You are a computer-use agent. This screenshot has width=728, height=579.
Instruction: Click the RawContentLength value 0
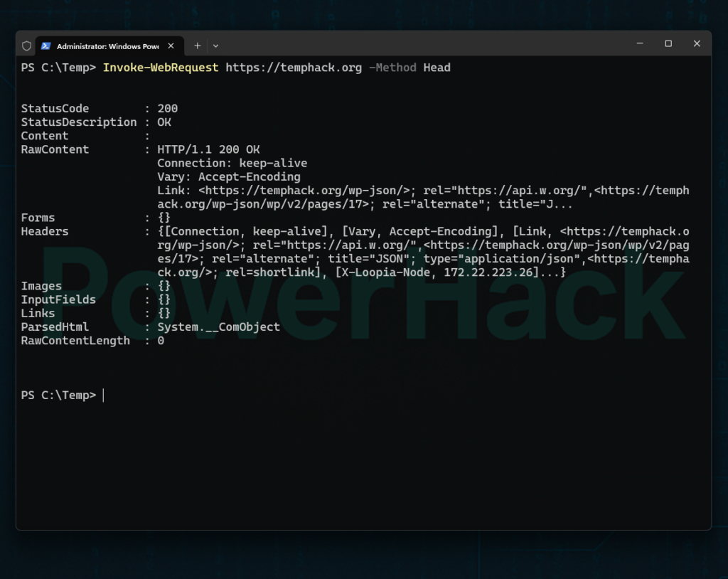[x=161, y=341]
